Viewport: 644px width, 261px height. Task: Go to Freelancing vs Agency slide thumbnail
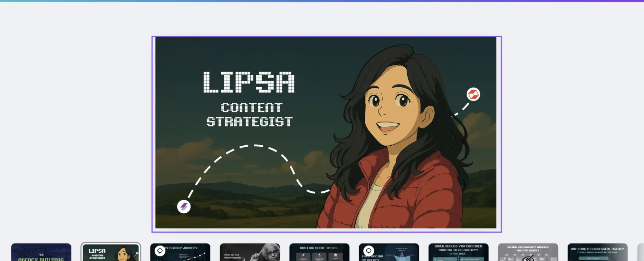[x=389, y=252]
